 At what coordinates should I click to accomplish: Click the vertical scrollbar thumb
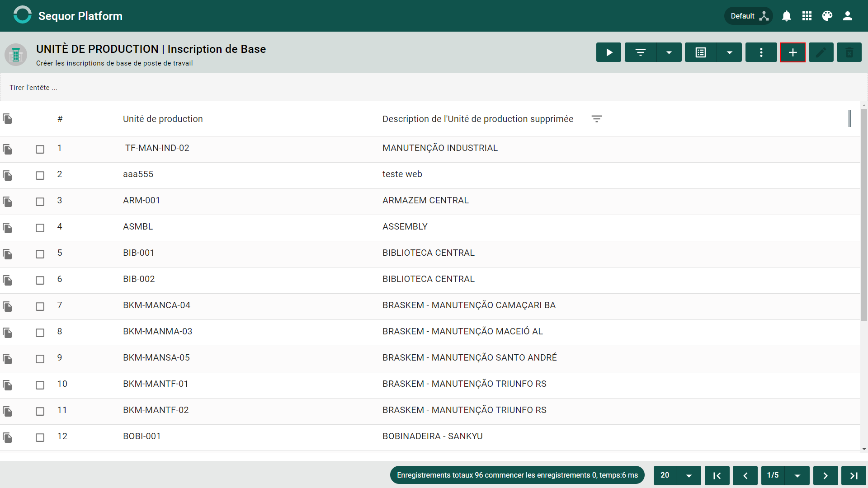(x=864, y=215)
